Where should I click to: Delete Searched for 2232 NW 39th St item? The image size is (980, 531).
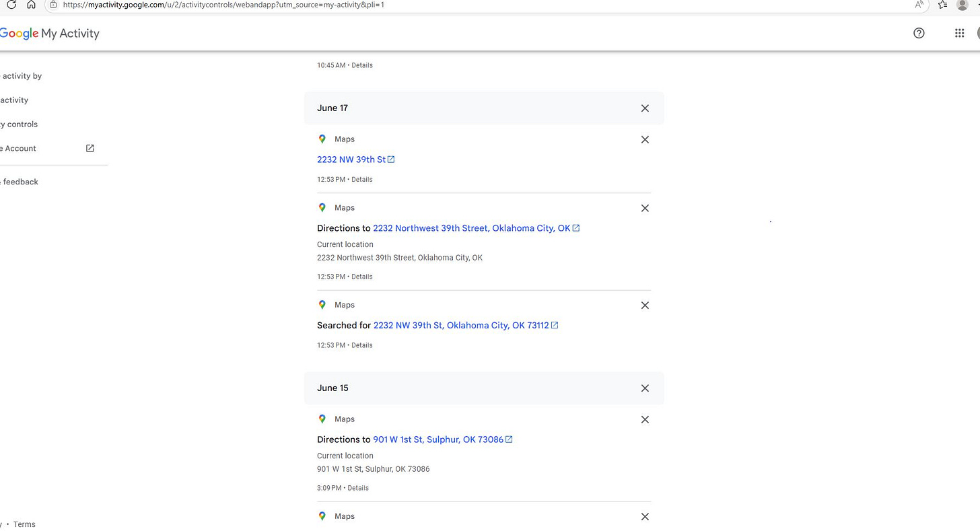pos(645,306)
